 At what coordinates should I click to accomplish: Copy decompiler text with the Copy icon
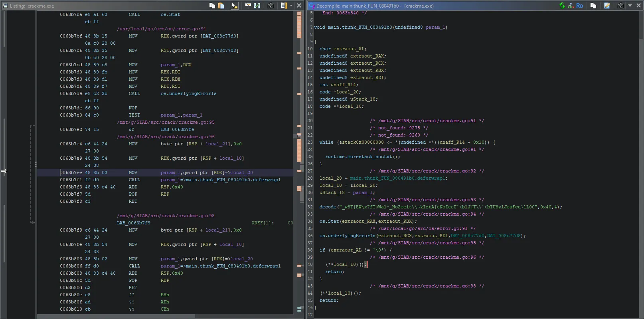pyautogui.click(x=593, y=6)
